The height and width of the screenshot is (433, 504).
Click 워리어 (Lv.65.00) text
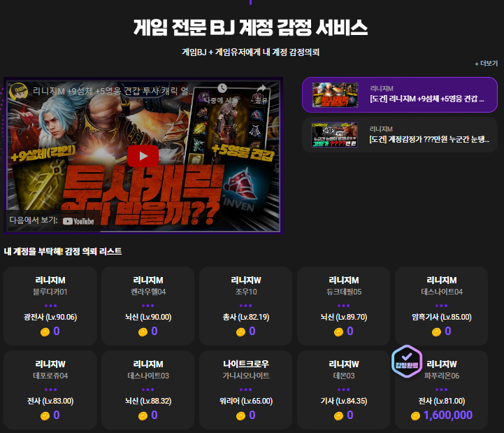coord(246,401)
